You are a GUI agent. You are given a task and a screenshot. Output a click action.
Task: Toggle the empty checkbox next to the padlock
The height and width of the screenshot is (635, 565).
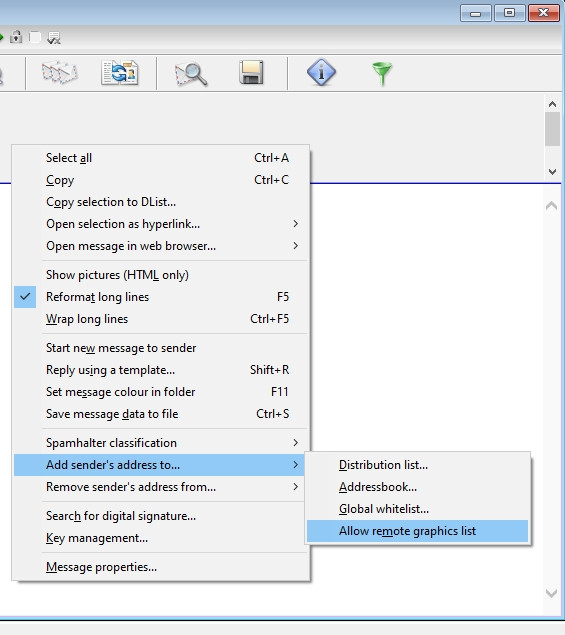point(35,38)
